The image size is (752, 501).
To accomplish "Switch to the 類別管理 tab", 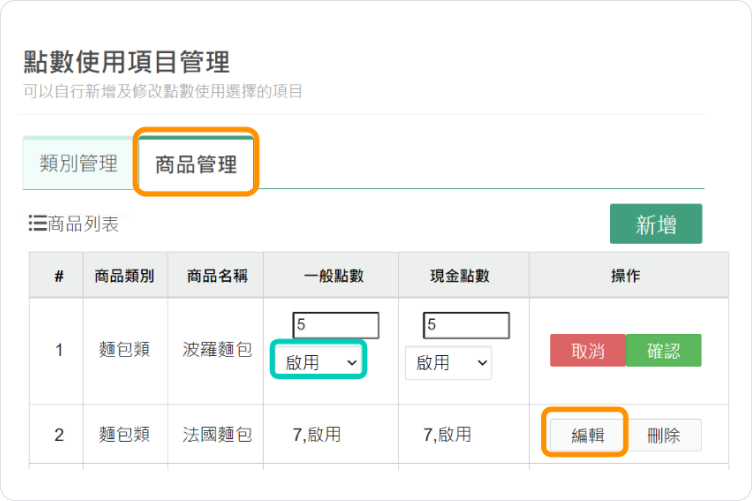I will (79, 163).
